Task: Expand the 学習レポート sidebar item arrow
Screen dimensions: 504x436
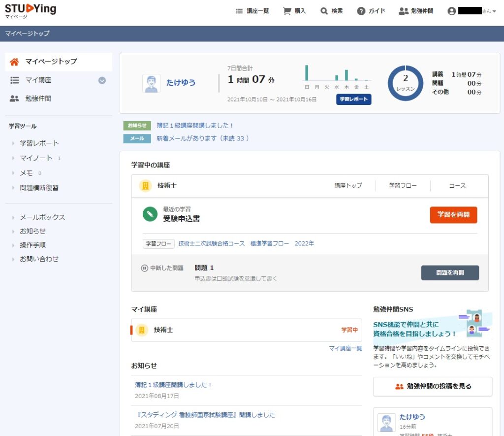Action: pos(13,143)
